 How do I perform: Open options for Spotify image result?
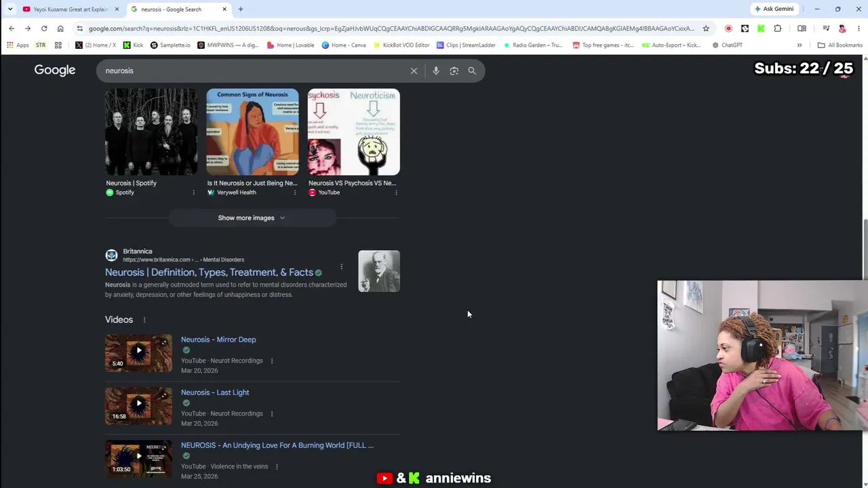click(193, 192)
